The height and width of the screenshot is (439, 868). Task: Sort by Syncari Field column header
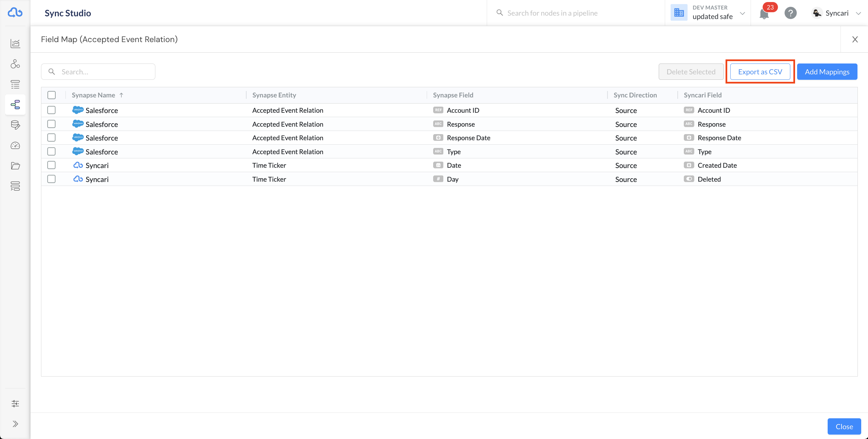click(702, 95)
